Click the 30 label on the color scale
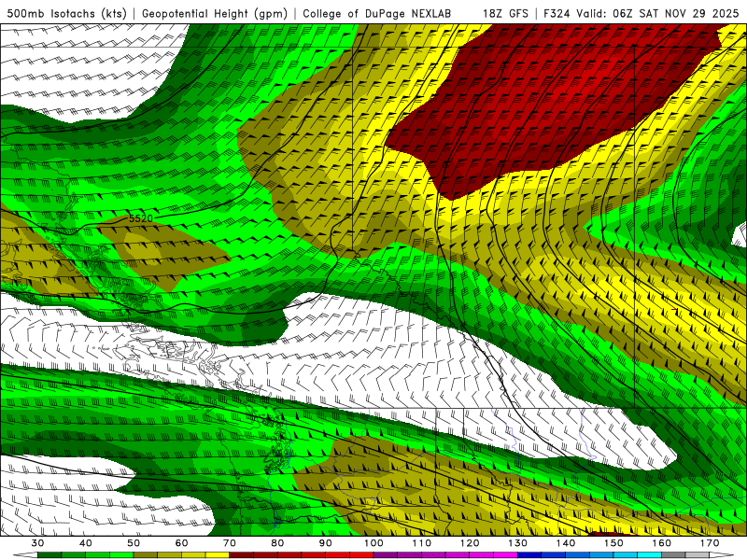The image size is (747, 560). pyautogui.click(x=37, y=543)
